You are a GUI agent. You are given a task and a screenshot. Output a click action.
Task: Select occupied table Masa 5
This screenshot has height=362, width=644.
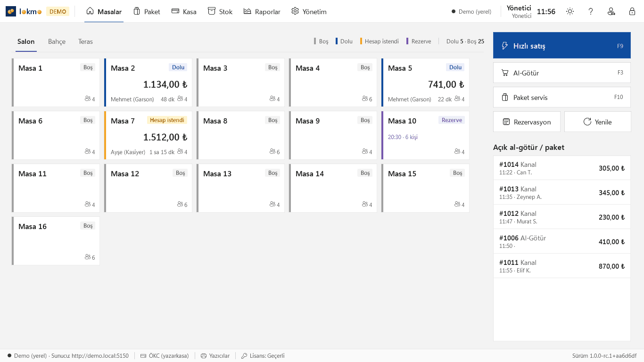(x=425, y=82)
